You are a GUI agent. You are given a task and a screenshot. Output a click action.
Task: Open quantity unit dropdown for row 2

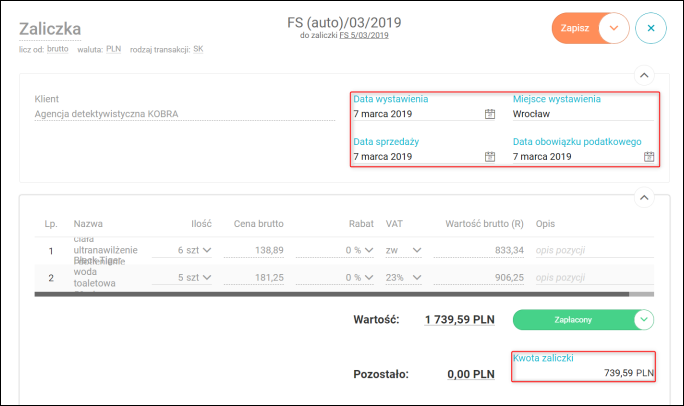click(207, 277)
